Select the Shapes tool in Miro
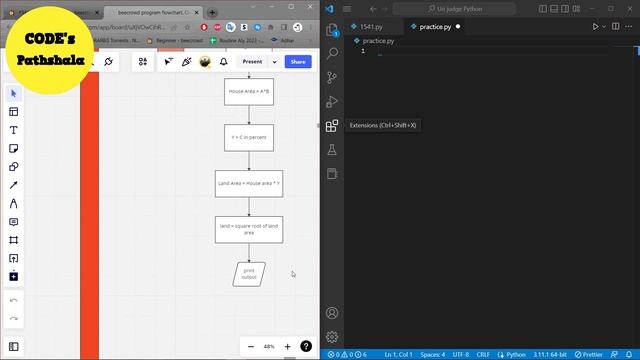 click(13, 167)
